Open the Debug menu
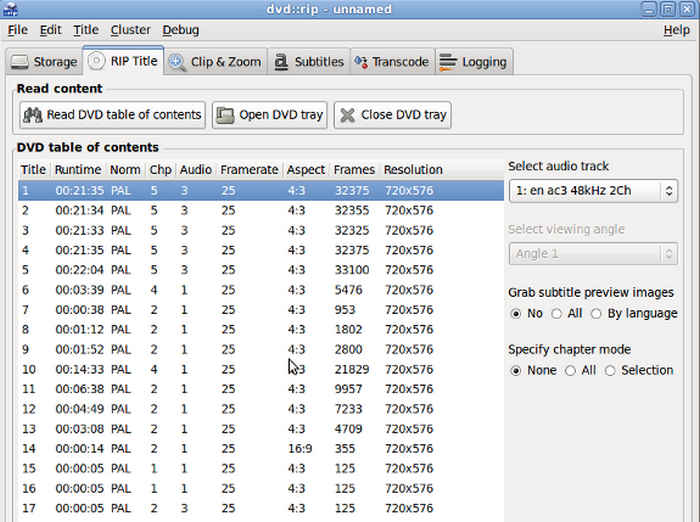This screenshot has height=522, width=700. 180,30
